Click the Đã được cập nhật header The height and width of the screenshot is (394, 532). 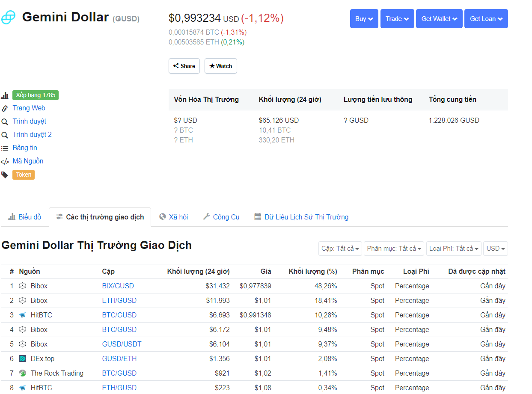click(477, 271)
